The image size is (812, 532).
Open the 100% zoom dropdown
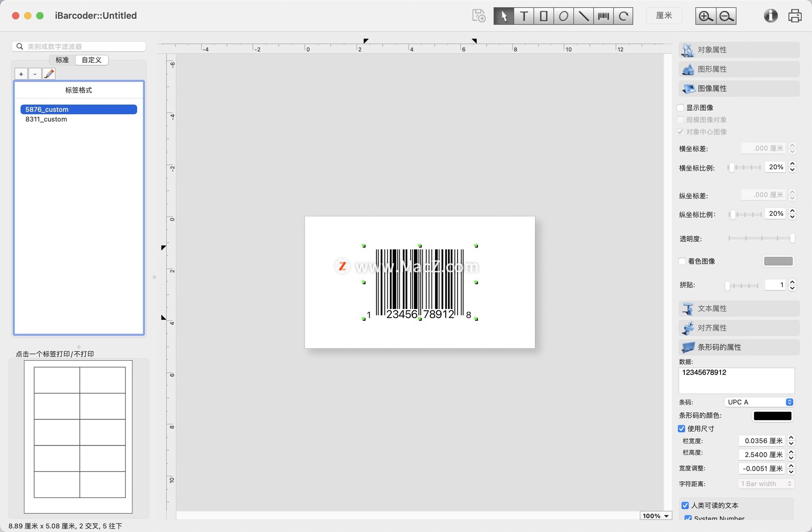656,516
